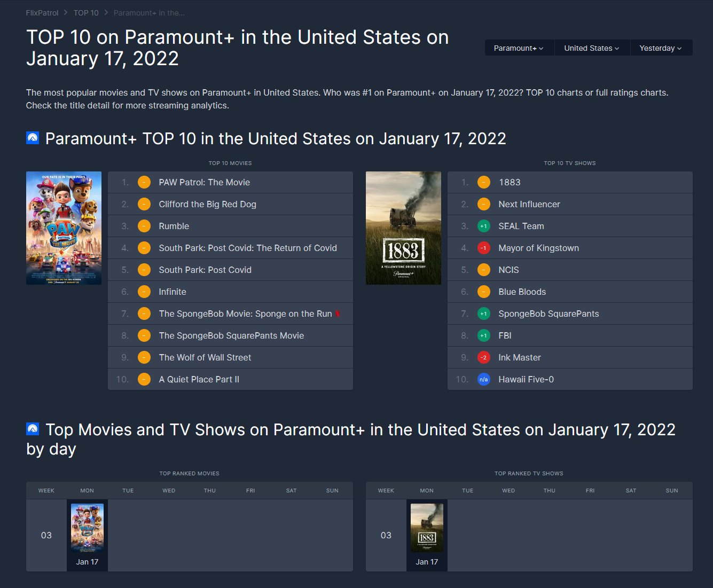Open Infinite movie details
This screenshot has width=713, height=588.
click(173, 292)
